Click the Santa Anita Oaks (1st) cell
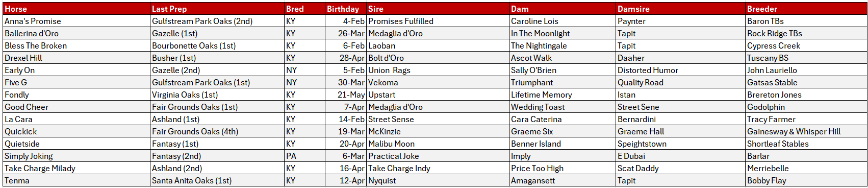868x188 pixels. (217, 180)
